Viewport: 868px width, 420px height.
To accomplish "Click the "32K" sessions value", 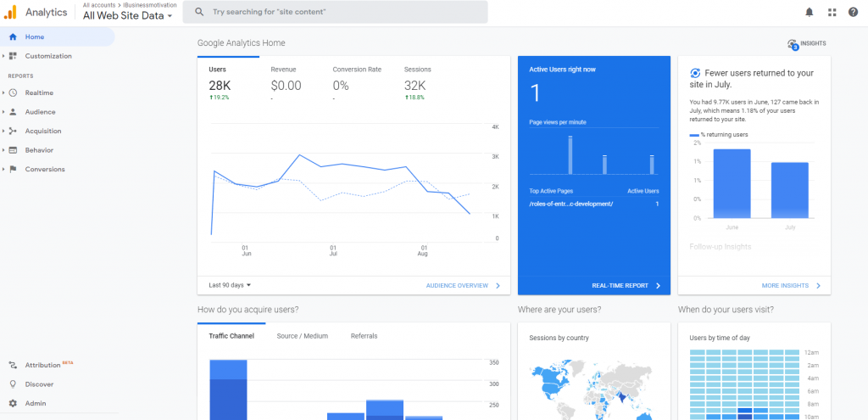I will tap(415, 86).
